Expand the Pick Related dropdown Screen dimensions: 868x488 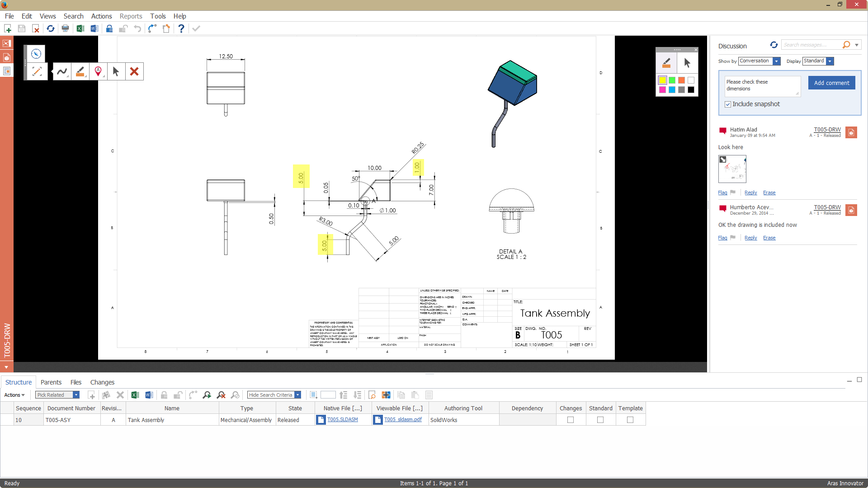pos(76,395)
